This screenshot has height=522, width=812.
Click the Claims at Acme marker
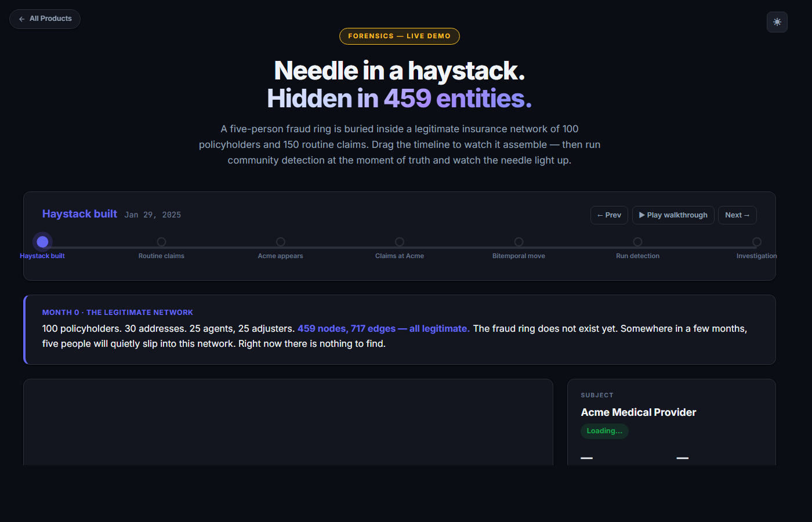(x=400, y=242)
